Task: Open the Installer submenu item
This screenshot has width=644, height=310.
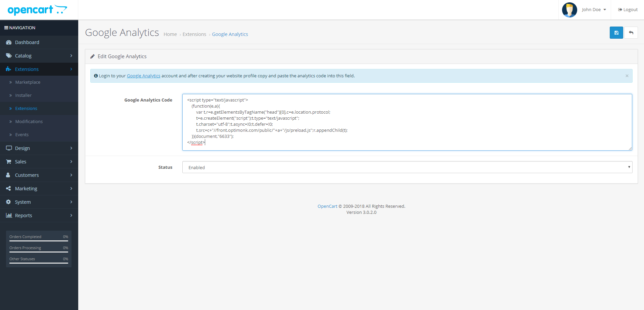Action: [x=39, y=95]
